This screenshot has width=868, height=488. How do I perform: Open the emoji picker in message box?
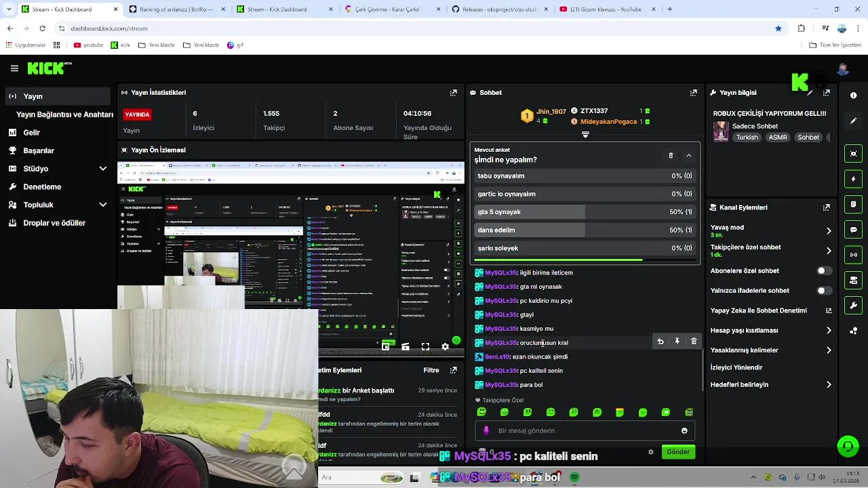(684, 430)
